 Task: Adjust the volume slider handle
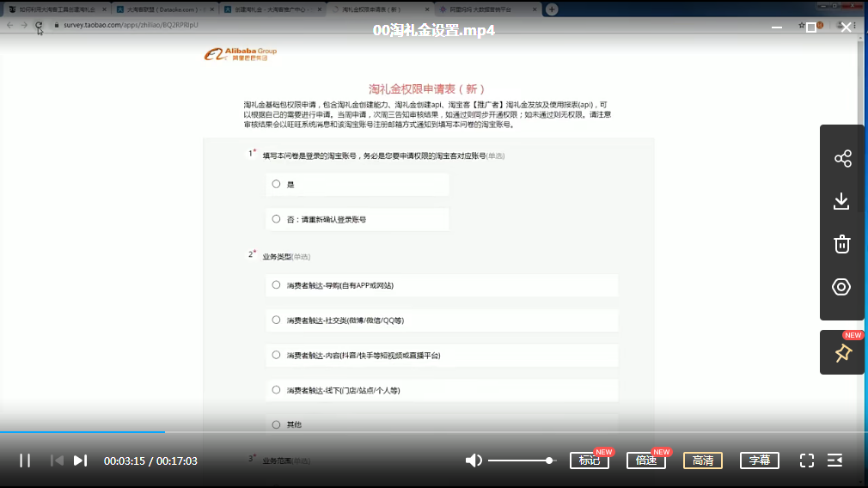point(549,461)
